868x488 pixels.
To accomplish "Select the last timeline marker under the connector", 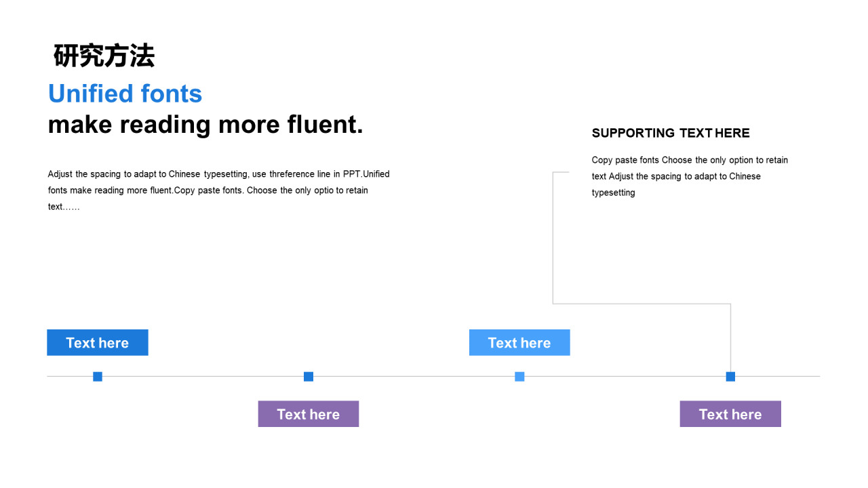I will (x=730, y=376).
